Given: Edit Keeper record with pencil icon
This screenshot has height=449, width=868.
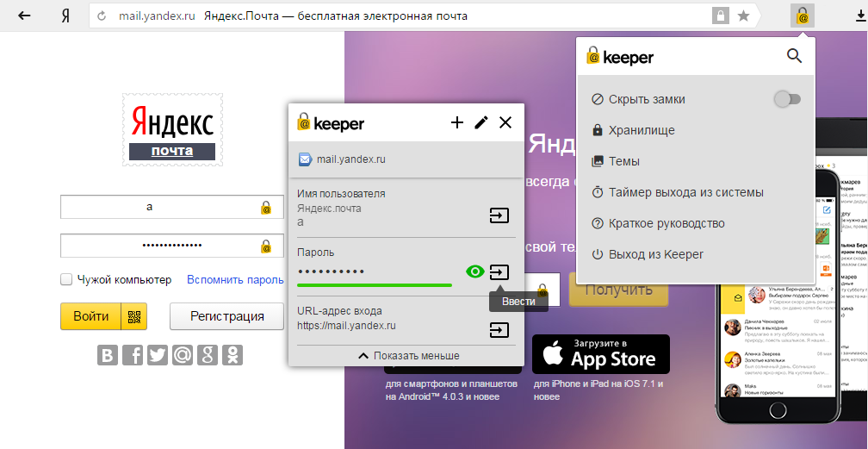Looking at the screenshot, I should coord(481,122).
